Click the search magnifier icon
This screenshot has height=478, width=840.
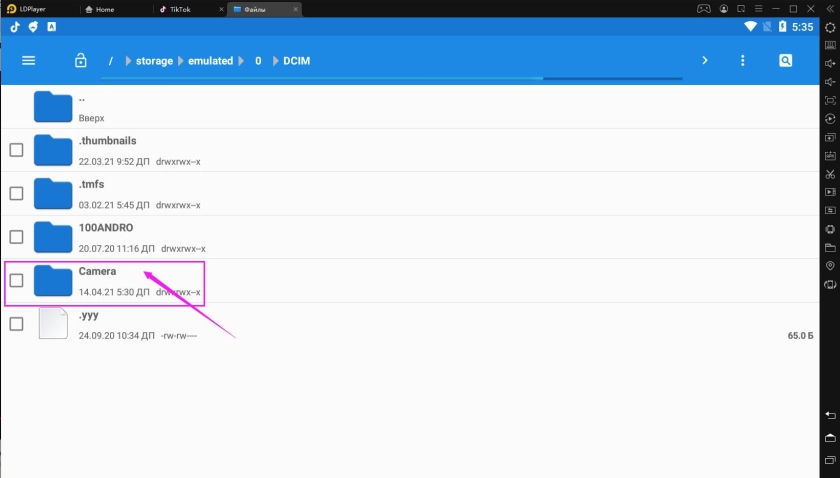click(x=786, y=61)
